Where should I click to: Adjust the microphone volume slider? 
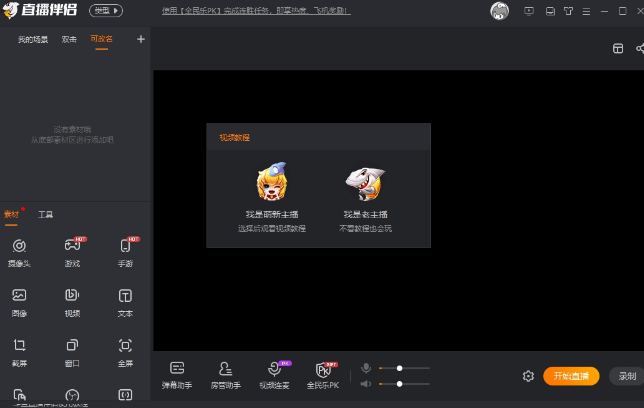404,368
